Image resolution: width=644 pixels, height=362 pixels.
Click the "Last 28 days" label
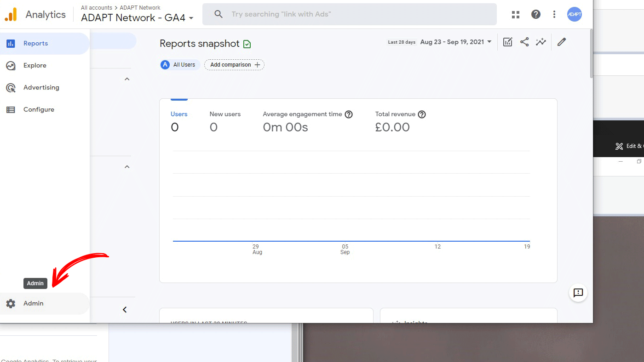[402, 42]
